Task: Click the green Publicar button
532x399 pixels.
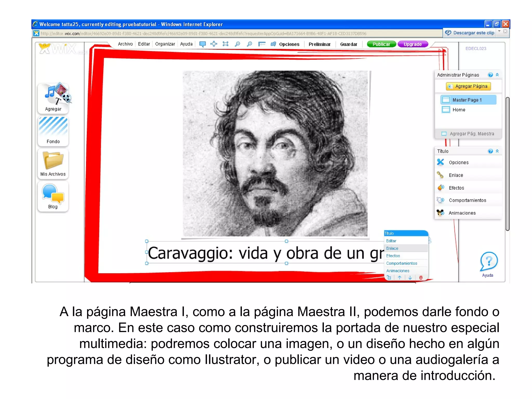Action: pos(381,44)
